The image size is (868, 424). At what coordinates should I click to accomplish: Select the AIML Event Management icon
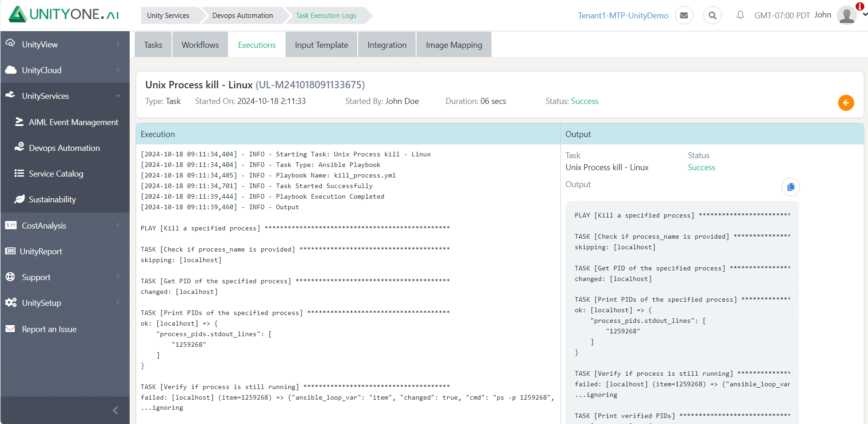[19, 122]
